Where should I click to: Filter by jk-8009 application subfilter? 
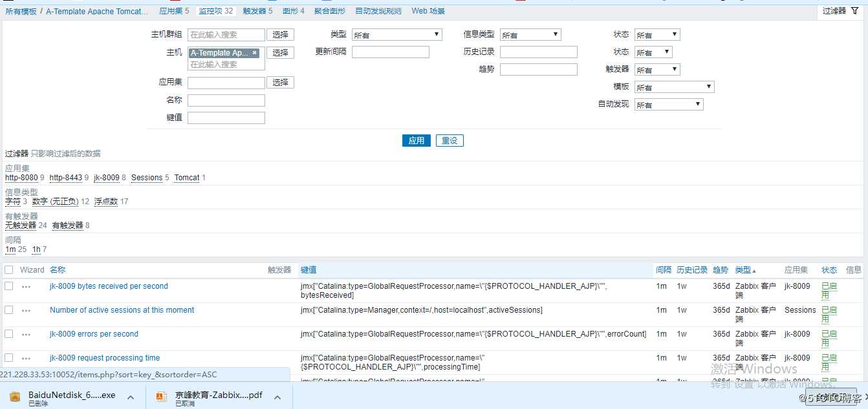(x=107, y=178)
